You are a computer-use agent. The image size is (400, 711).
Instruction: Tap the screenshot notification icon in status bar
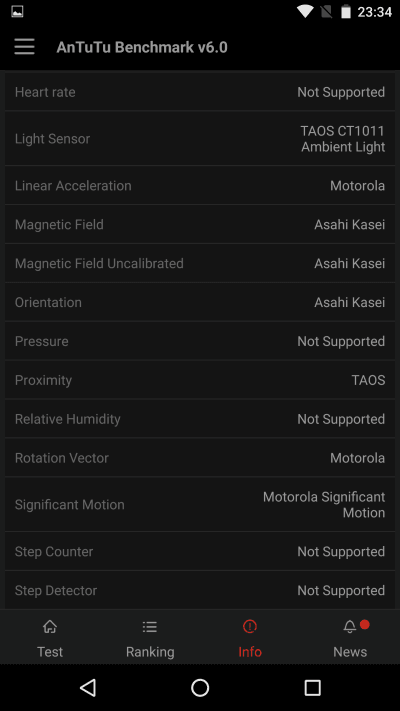(17, 11)
